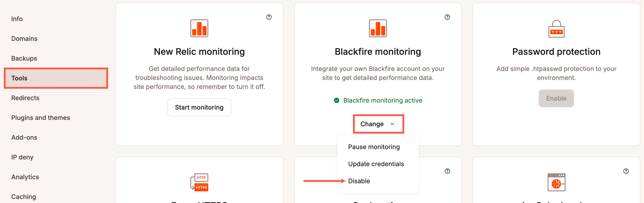
Task: Click the Blackfire bar chart icon
Action: [378, 28]
